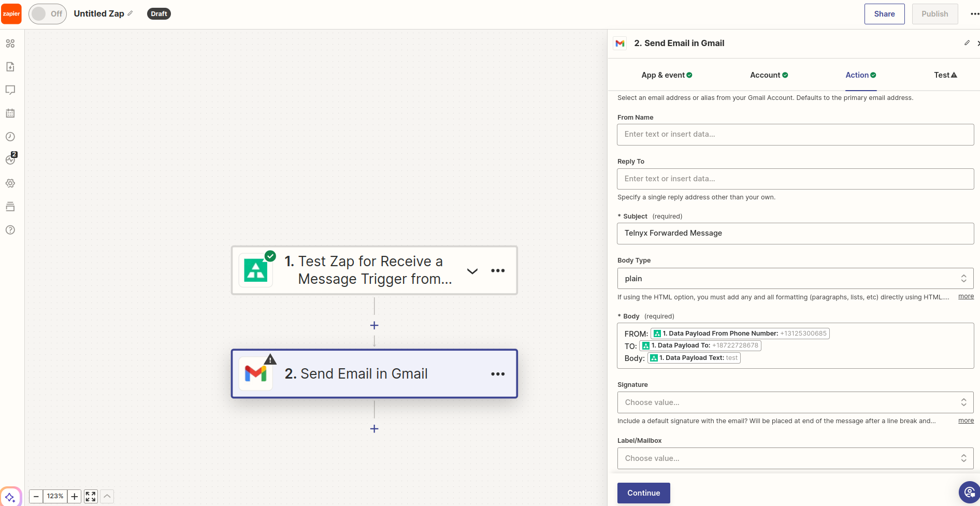Open the Label/Mailbox dropdown

[x=795, y=458]
